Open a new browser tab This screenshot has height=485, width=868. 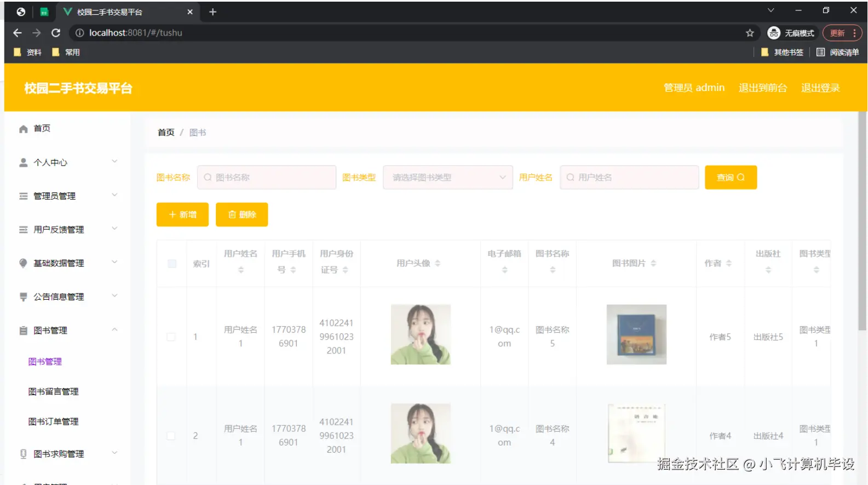tap(213, 12)
